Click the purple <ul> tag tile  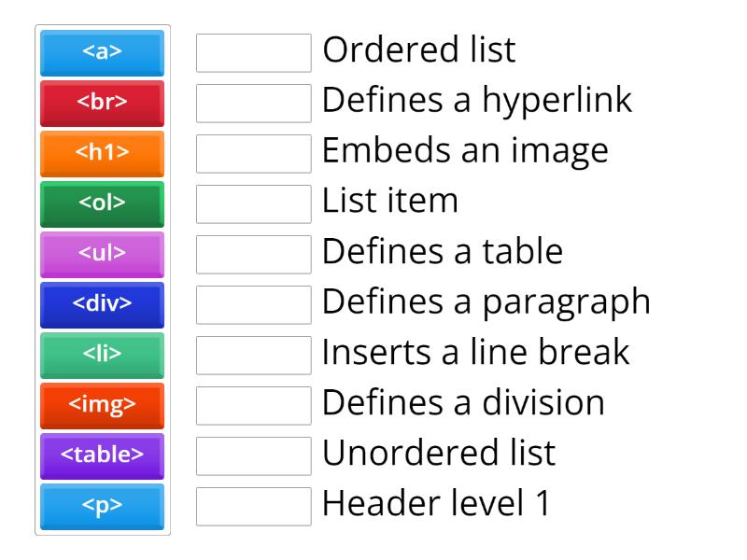102,255
